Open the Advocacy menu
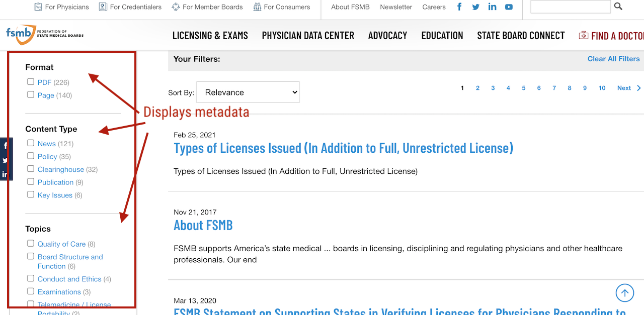The width and height of the screenshot is (644, 315). pyautogui.click(x=387, y=36)
